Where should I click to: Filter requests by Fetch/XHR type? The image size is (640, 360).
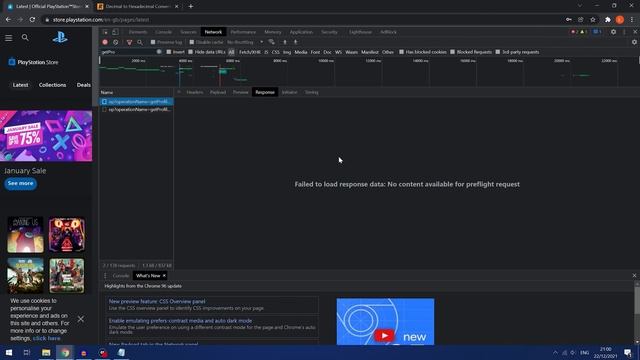[x=250, y=52]
